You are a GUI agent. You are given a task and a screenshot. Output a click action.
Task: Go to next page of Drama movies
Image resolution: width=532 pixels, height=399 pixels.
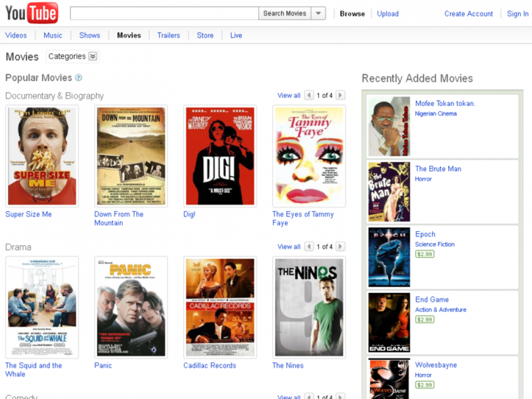tap(340, 246)
